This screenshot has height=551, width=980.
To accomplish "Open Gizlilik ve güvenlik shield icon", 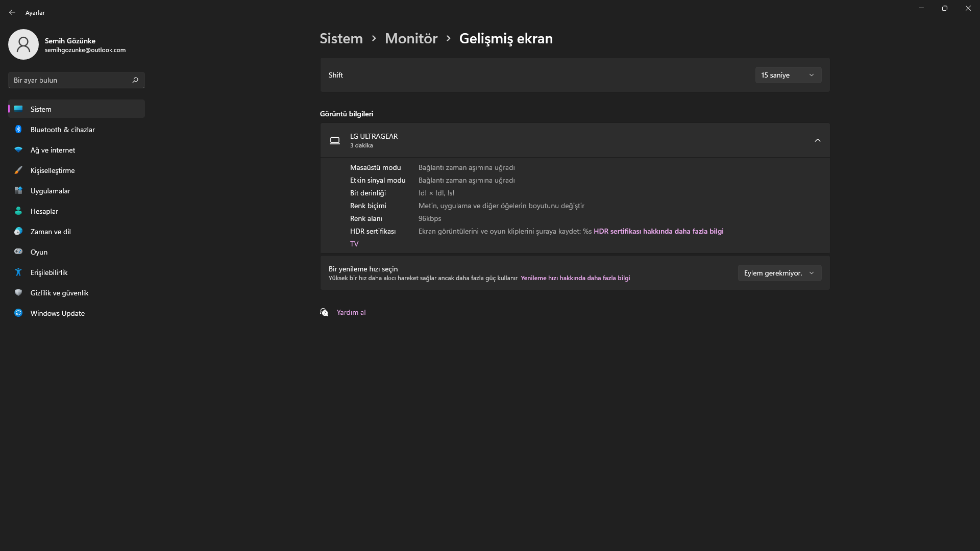I will coord(18,293).
